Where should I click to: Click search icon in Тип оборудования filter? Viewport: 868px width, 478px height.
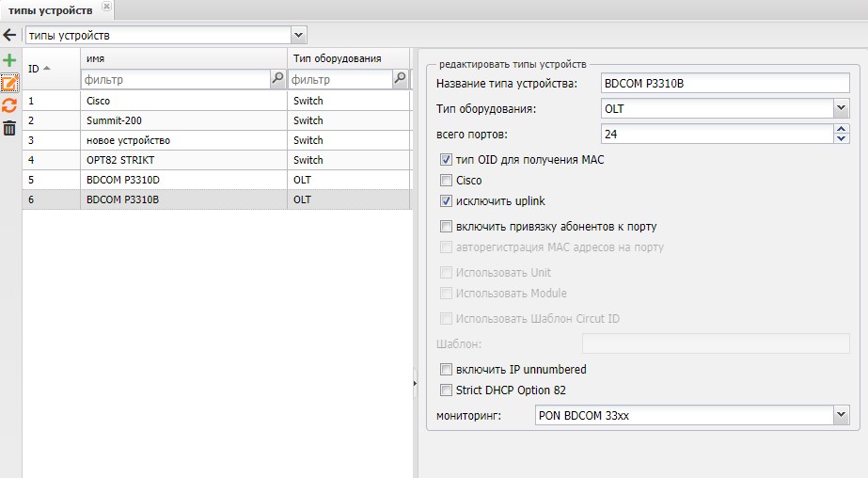click(x=400, y=80)
